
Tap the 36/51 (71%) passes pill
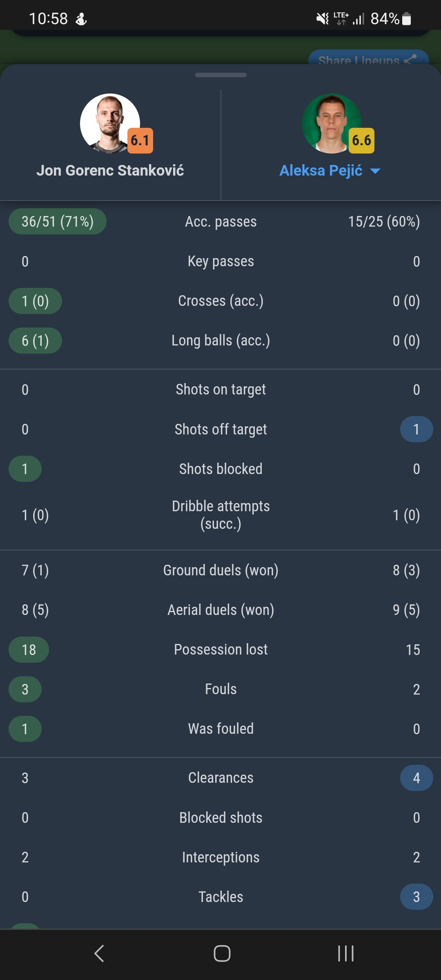coord(58,221)
